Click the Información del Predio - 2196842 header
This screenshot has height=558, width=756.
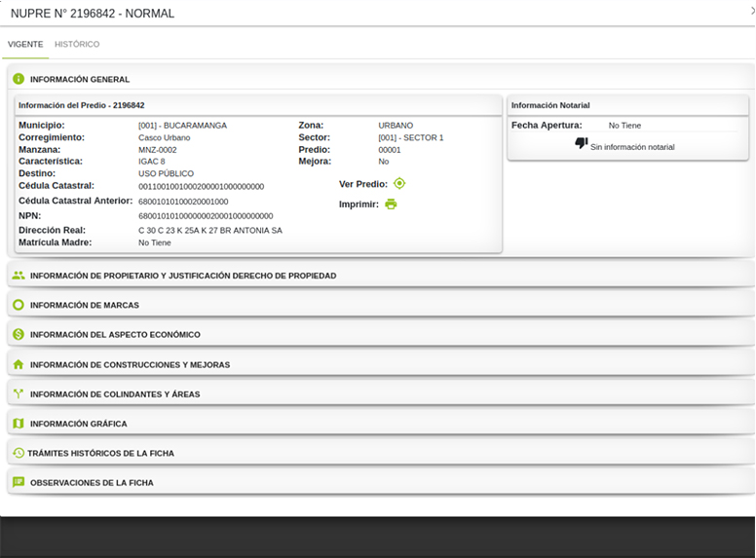[x=258, y=105]
